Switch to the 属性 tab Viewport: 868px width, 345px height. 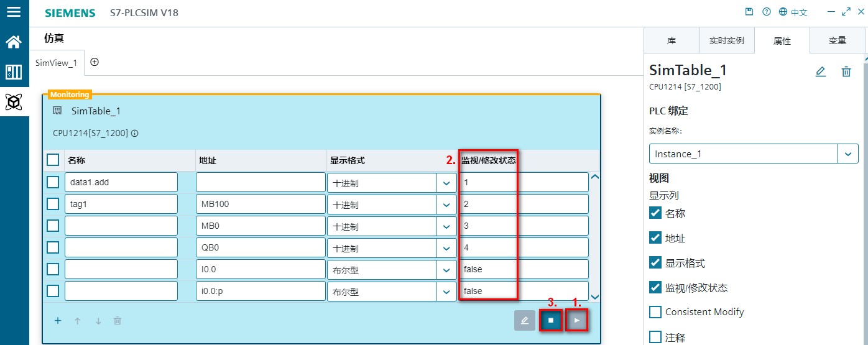tap(782, 40)
